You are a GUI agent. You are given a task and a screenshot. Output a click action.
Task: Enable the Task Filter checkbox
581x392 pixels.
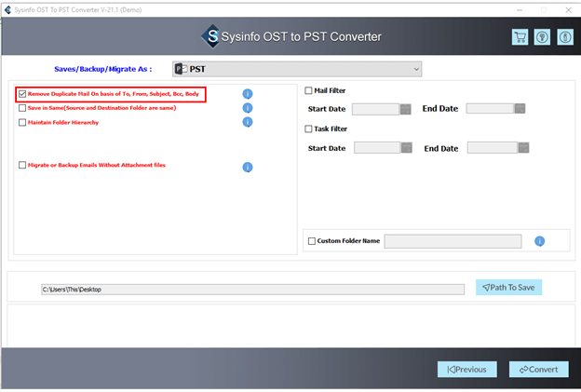(308, 128)
